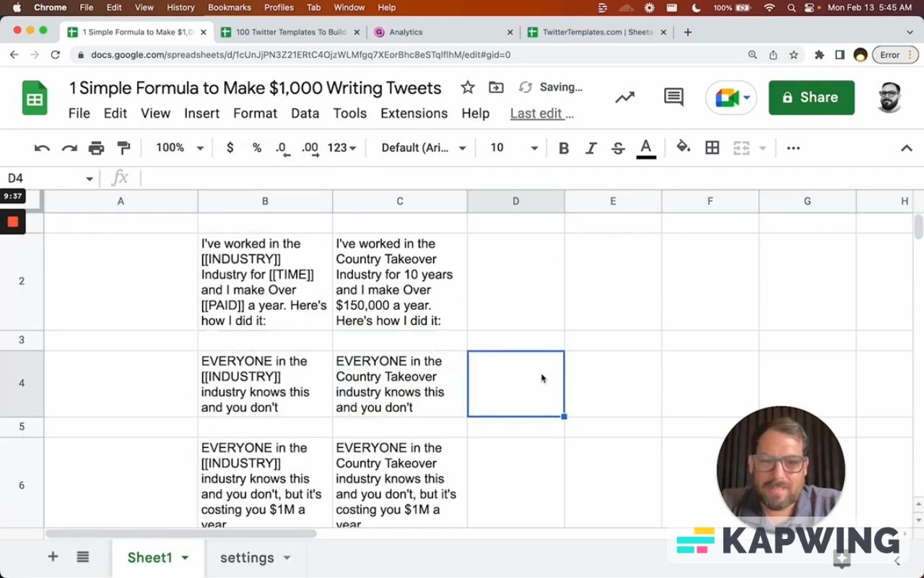The width and height of the screenshot is (924, 578).
Task: Format as percent icon
Action: [256, 147]
